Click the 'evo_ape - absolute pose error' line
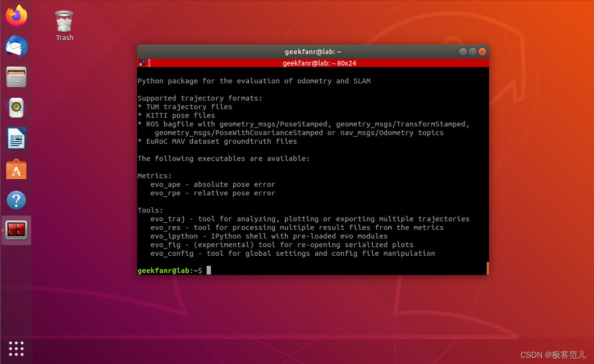The height and width of the screenshot is (364, 594). (x=213, y=184)
